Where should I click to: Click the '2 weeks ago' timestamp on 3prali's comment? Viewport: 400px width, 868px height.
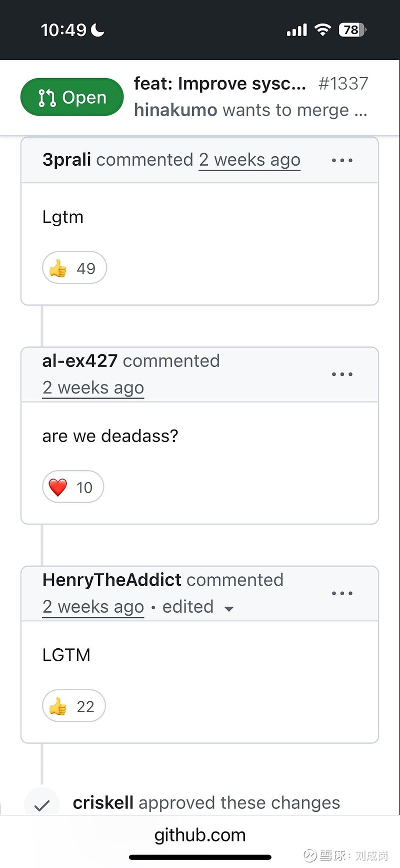(x=249, y=160)
